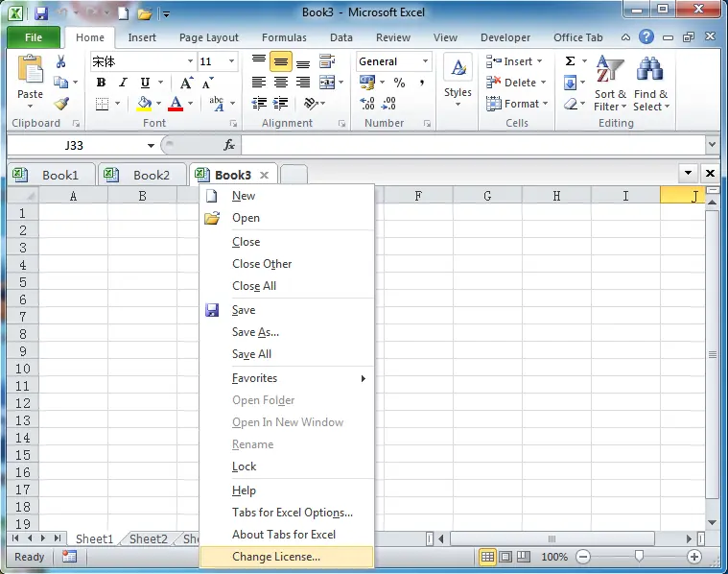Toggle Bold formatting
The image size is (728, 574).
101,83
